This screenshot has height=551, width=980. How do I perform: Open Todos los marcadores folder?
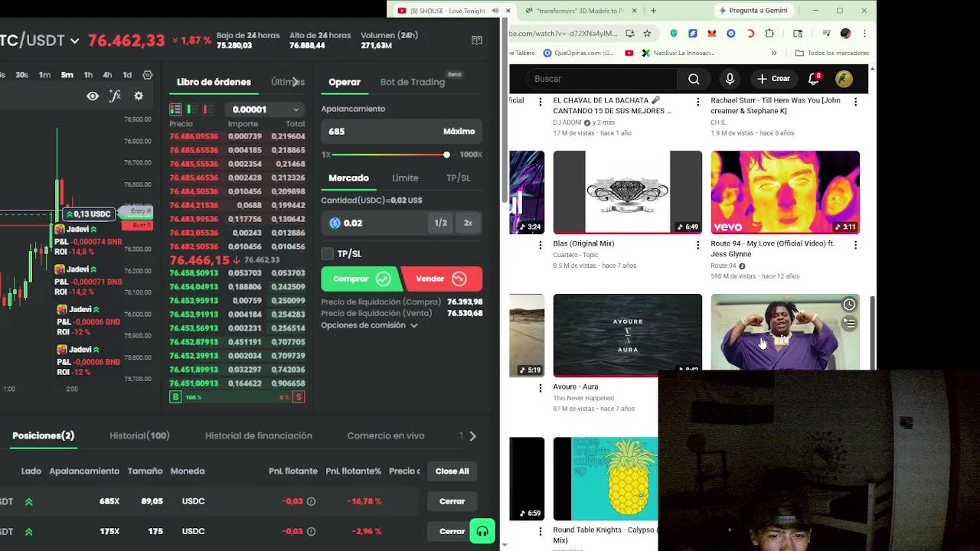coord(832,53)
